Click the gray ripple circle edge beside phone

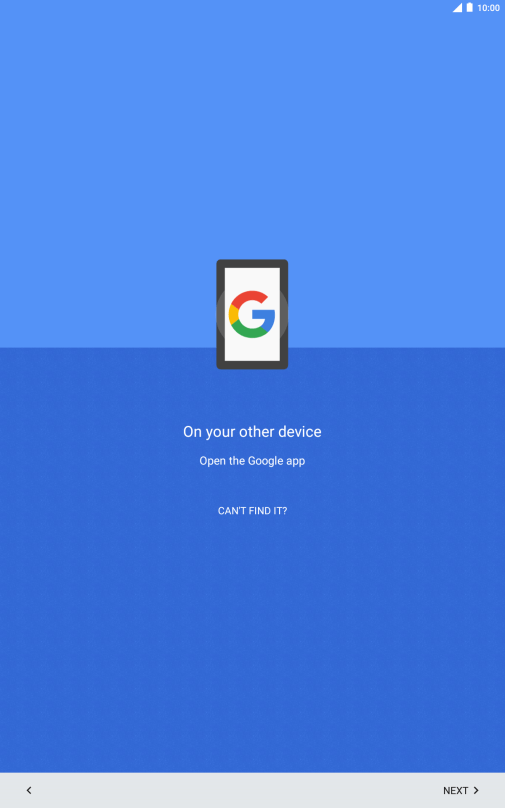[x=220, y=314]
